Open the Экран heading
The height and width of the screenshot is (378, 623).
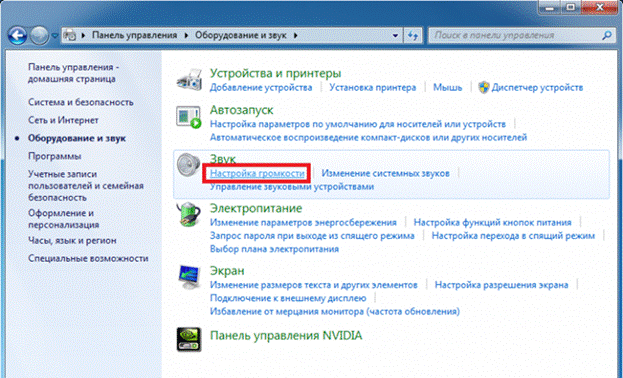(227, 271)
